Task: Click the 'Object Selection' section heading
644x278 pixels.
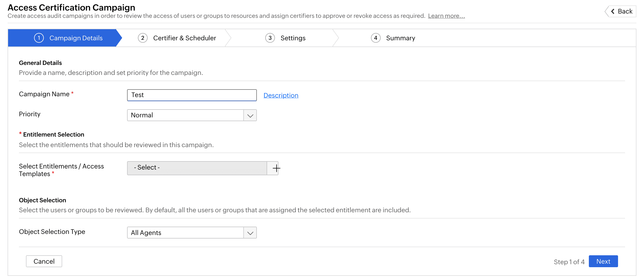Action: [x=42, y=200]
